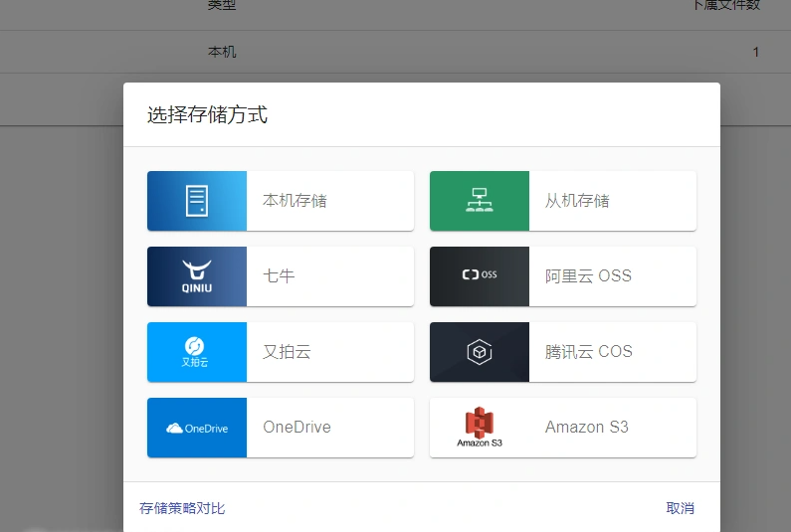Click the 选择存储方式 dialog title

click(207, 115)
